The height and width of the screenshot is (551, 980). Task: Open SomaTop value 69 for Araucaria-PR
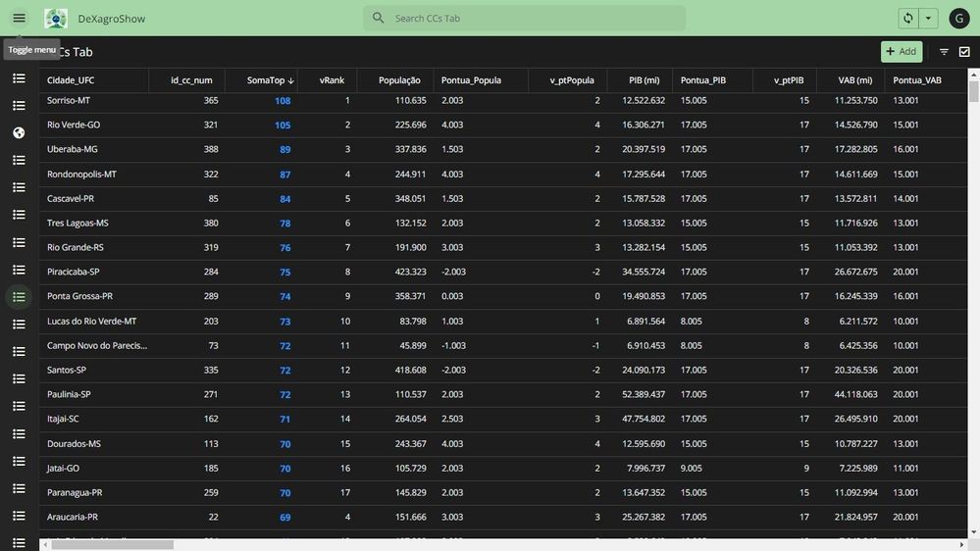coord(285,518)
